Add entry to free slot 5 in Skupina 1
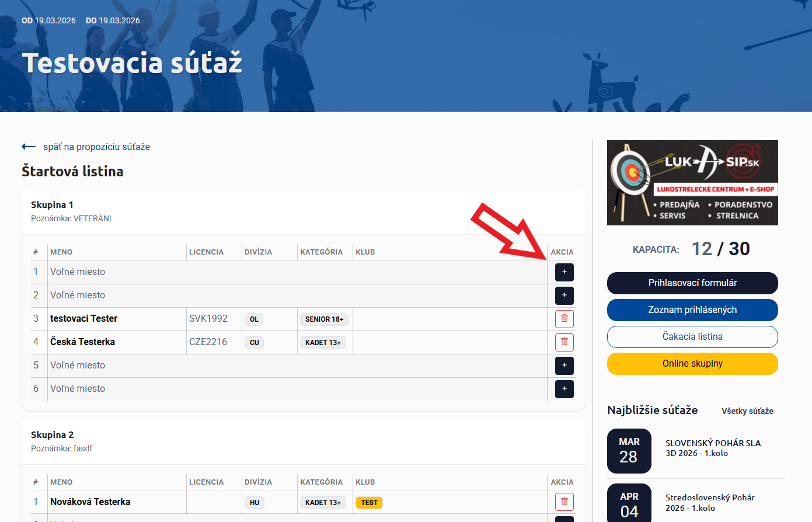812x522 pixels. pos(564,366)
